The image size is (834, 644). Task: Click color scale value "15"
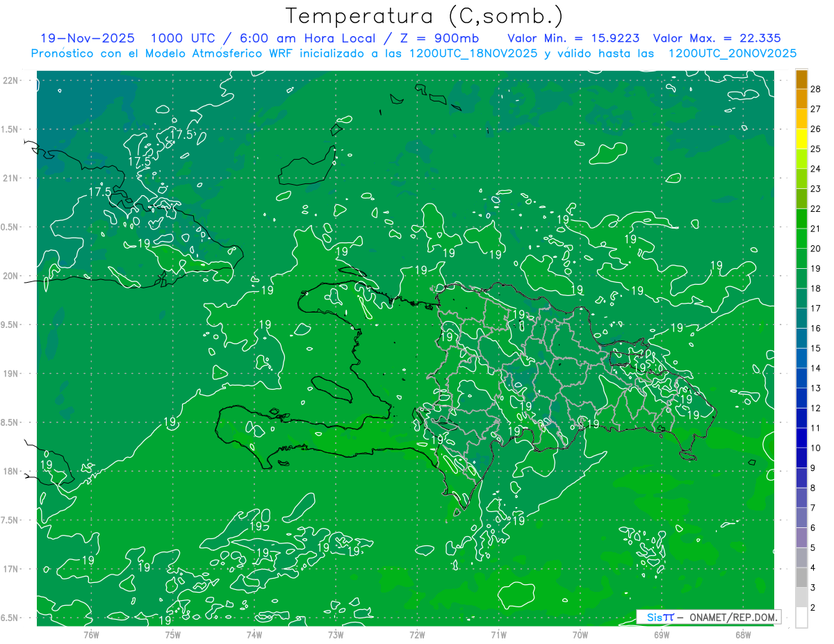click(816, 348)
